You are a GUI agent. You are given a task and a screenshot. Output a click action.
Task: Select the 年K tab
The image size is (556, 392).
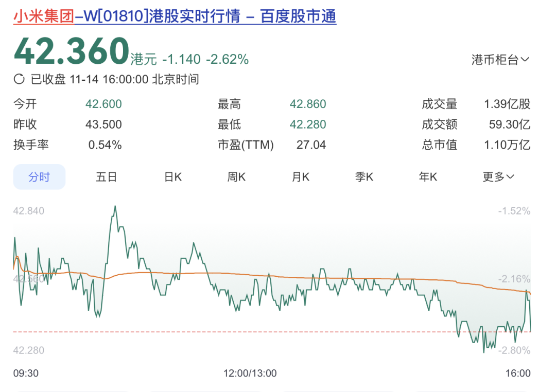428,176
